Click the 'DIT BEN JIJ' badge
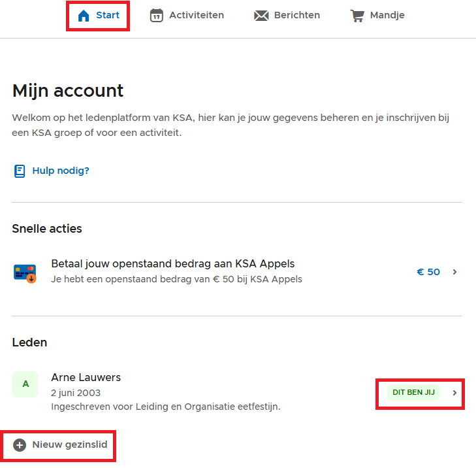The image size is (476, 468). coord(414,393)
